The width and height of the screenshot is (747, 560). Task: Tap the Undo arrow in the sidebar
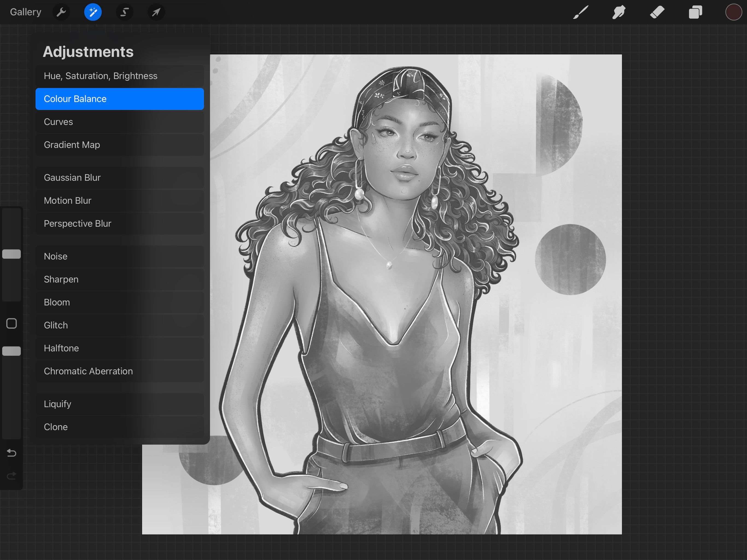11,453
